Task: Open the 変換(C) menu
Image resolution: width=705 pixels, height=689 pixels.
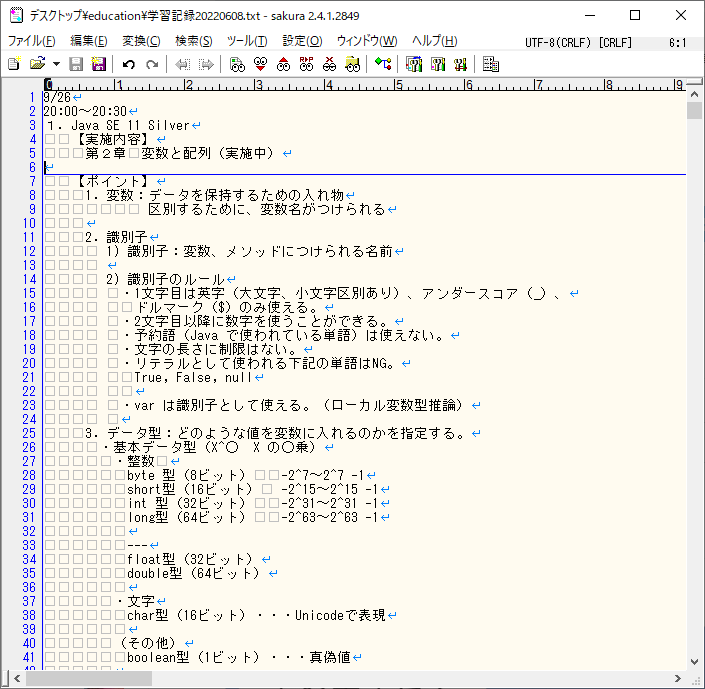Action: [141, 41]
